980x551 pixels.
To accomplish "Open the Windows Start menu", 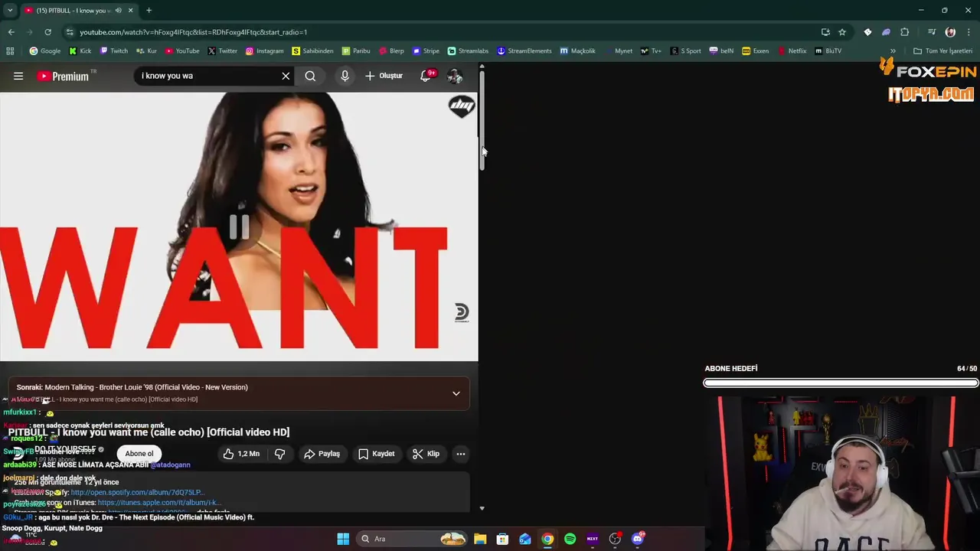I will (343, 539).
